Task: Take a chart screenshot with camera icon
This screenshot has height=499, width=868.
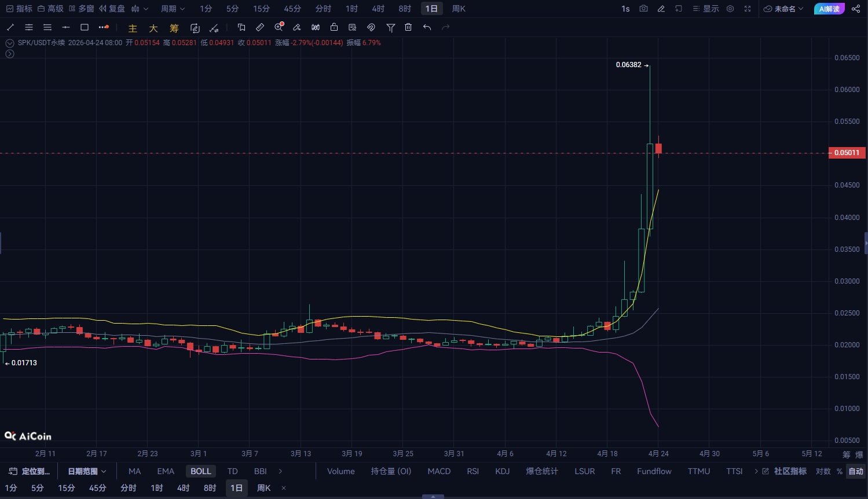Action: 643,9
